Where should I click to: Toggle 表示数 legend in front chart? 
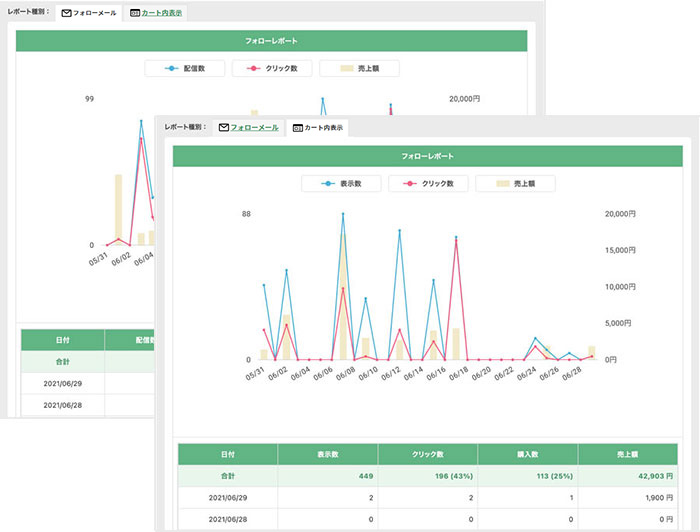[x=341, y=183]
